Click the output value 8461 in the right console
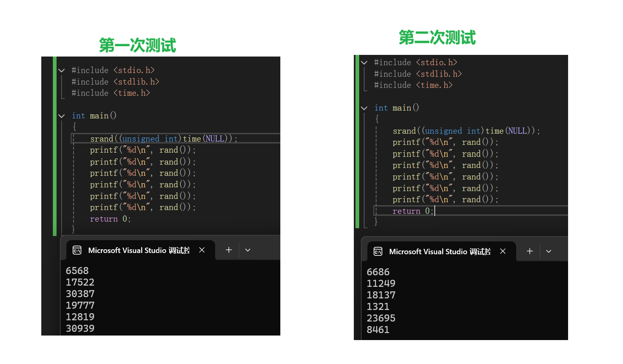Viewport: 623px width, 364px height. pos(378,330)
